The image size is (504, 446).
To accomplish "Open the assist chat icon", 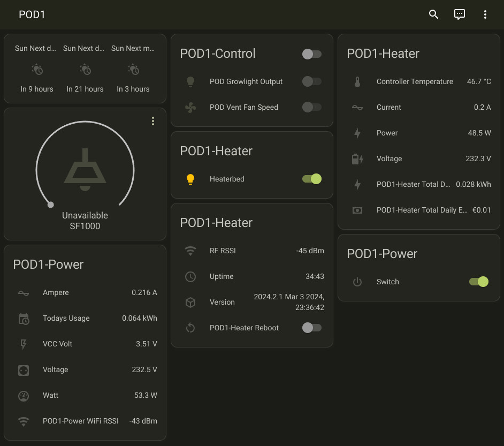I will 459,14.
